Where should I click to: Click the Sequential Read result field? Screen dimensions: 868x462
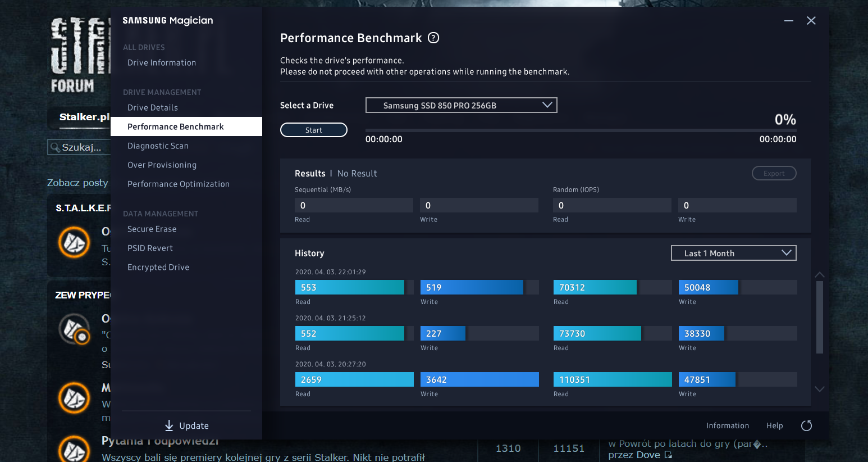[354, 205]
